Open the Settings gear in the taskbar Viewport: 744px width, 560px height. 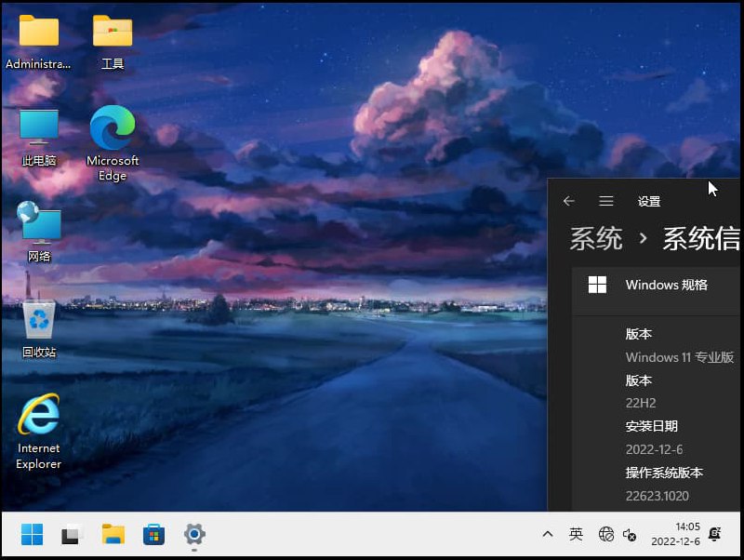[193, 535]
